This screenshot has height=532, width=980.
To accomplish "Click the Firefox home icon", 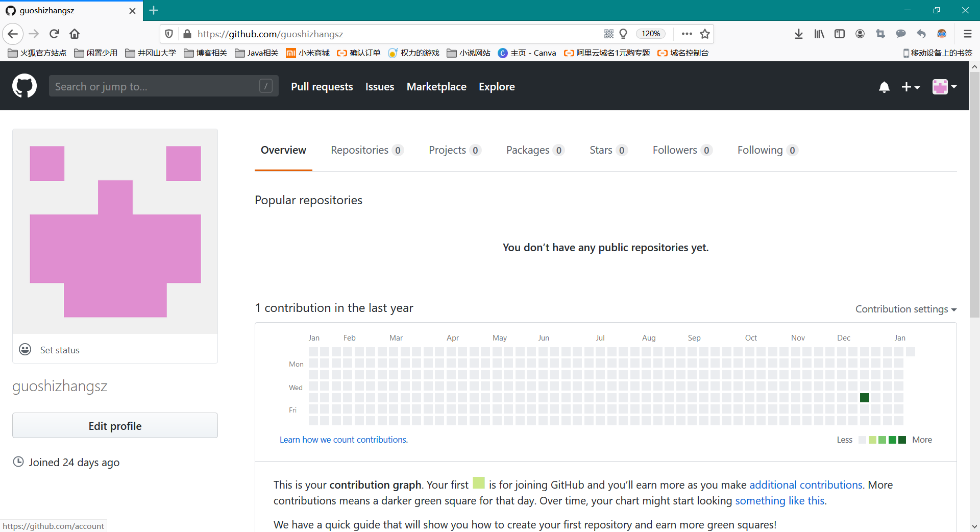I will pos(75,34).
